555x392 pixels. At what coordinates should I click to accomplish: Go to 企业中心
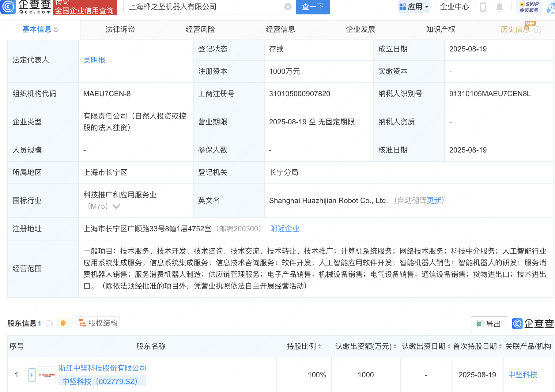[x=455, y=7]
